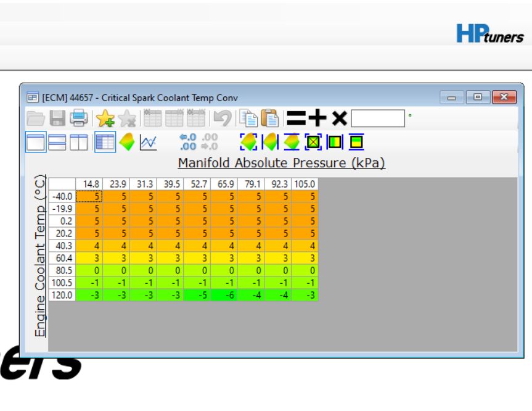
Task: Select the single pane layout
Action: coord(36,143)
